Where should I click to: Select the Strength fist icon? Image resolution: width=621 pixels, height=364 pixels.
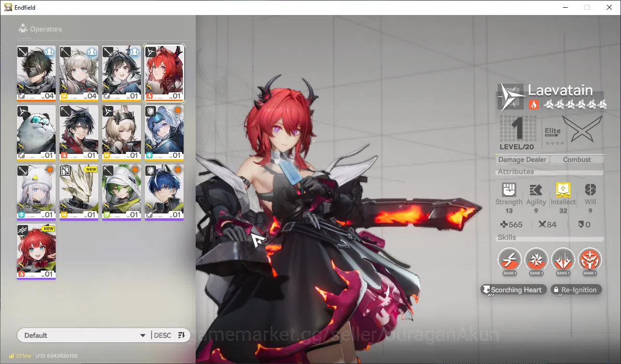[509, 190]
